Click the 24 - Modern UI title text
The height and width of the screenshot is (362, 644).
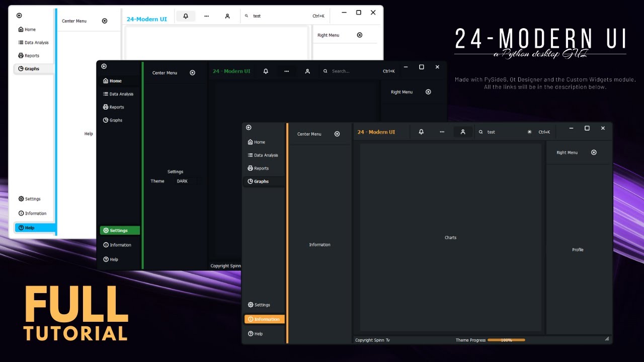(x=376, y=132)
